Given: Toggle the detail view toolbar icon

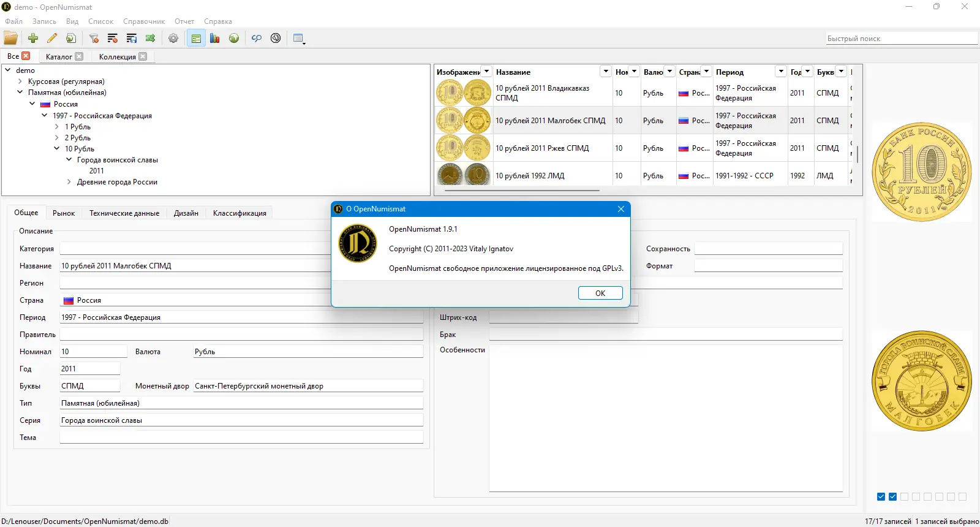Looking at the screenshot, I should (196, 38).
